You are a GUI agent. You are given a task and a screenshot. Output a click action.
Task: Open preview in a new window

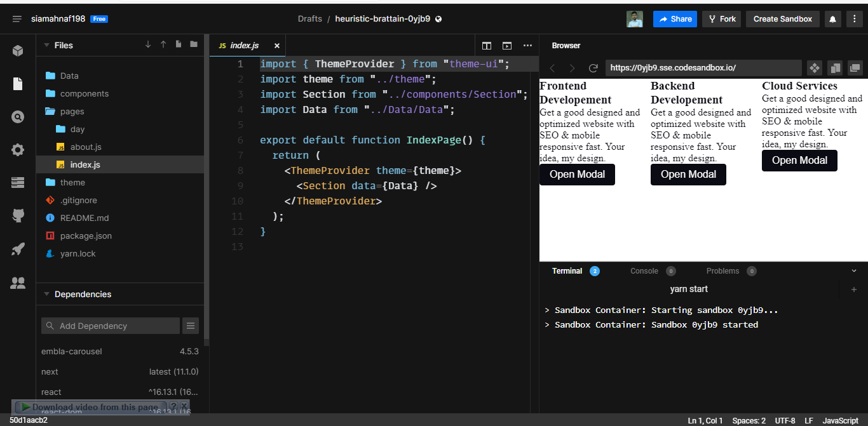click(x=855, y=68)
